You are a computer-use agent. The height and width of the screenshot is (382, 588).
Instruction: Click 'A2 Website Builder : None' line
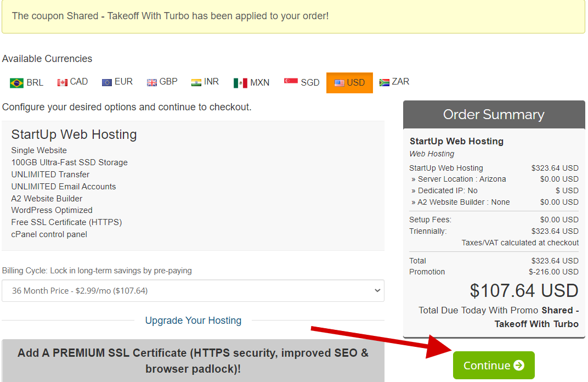tap(461, 202)
